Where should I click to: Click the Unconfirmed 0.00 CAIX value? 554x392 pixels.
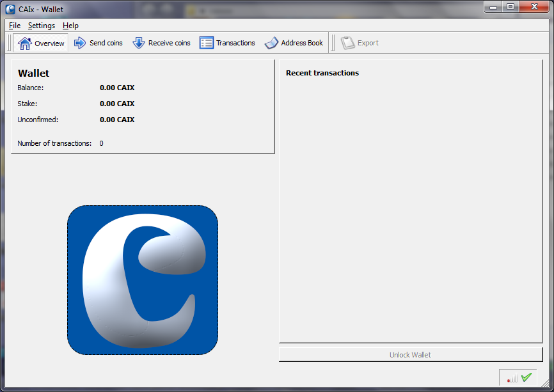click(117, 120)
